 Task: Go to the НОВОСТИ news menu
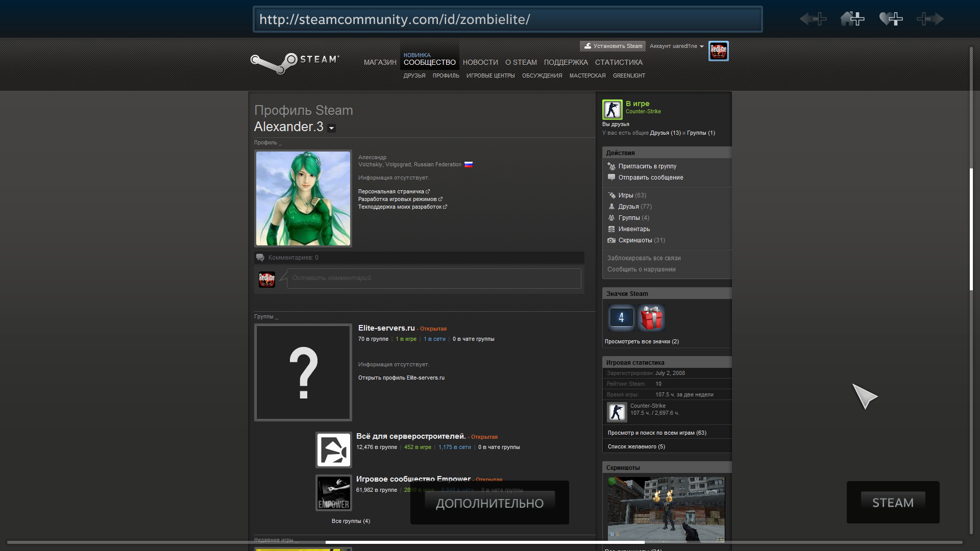(480, 62)
